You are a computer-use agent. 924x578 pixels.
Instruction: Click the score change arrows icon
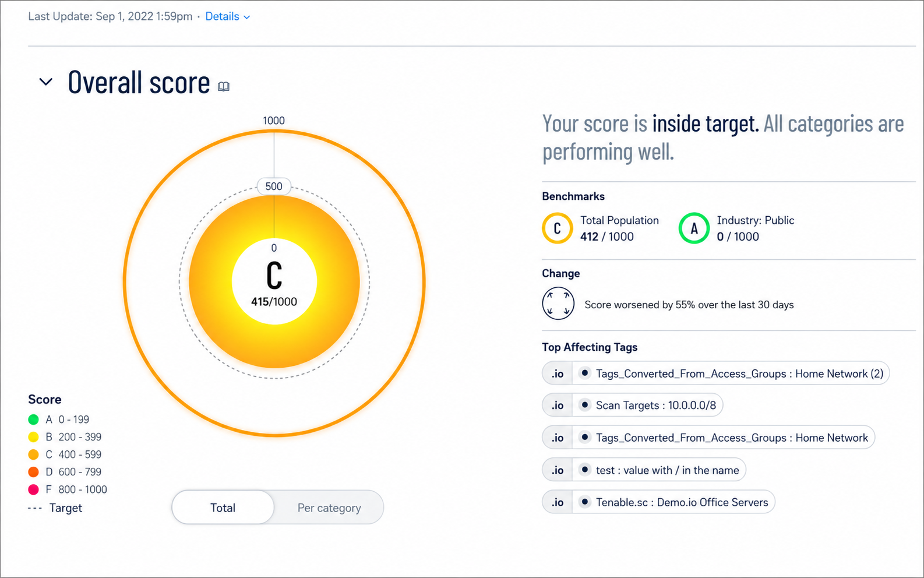pyautogui.click(x=558, y=304)
